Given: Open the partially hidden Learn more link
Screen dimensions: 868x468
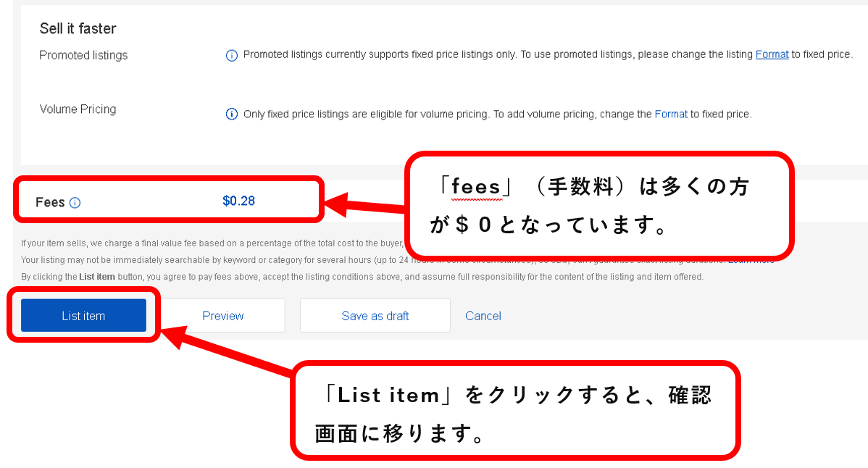Looking at the screenshot, I should (751, 261).
